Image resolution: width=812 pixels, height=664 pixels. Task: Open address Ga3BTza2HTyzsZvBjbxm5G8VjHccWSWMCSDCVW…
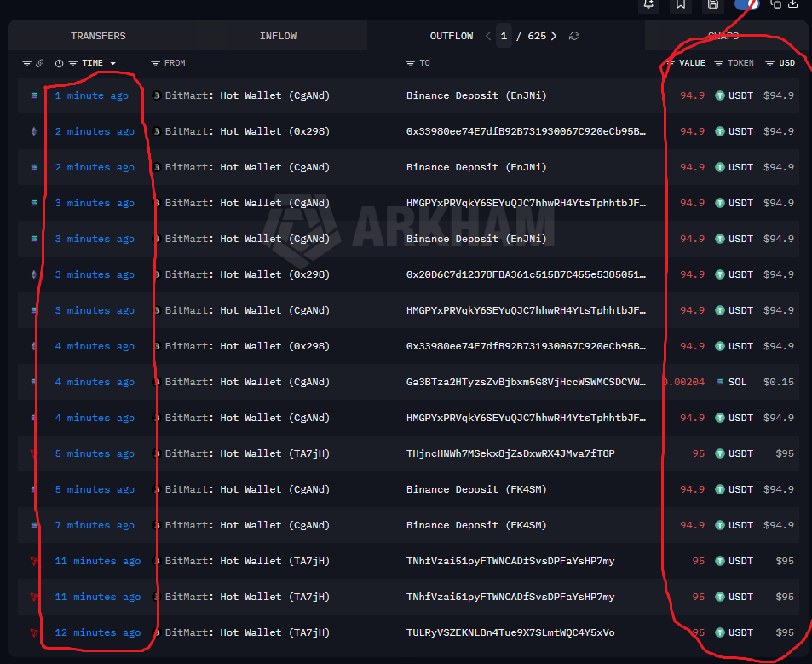pyautogui.click(x=527, y=382)
